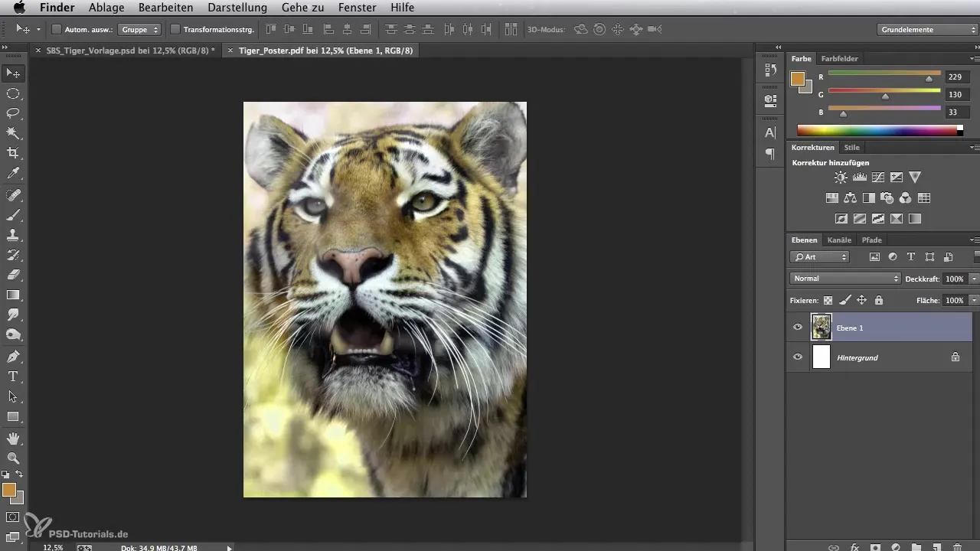Select the Type tool
This screenshot has height=551, width=980.
pos(13,377)
